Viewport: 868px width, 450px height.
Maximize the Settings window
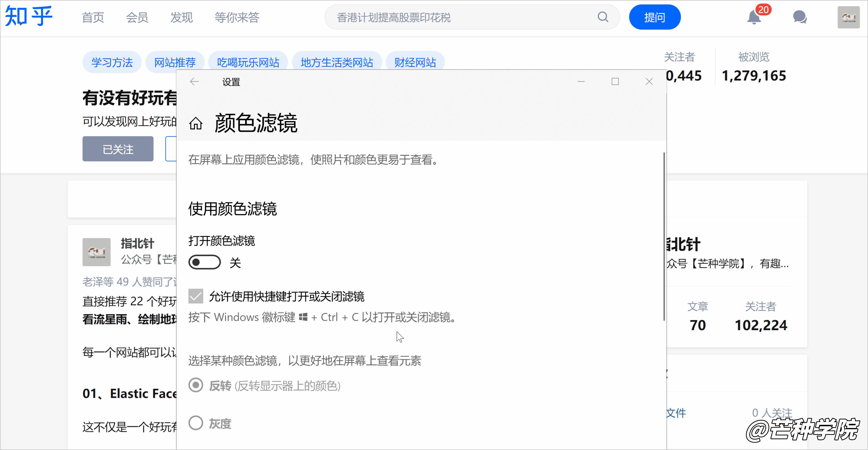tap(615, 82)
